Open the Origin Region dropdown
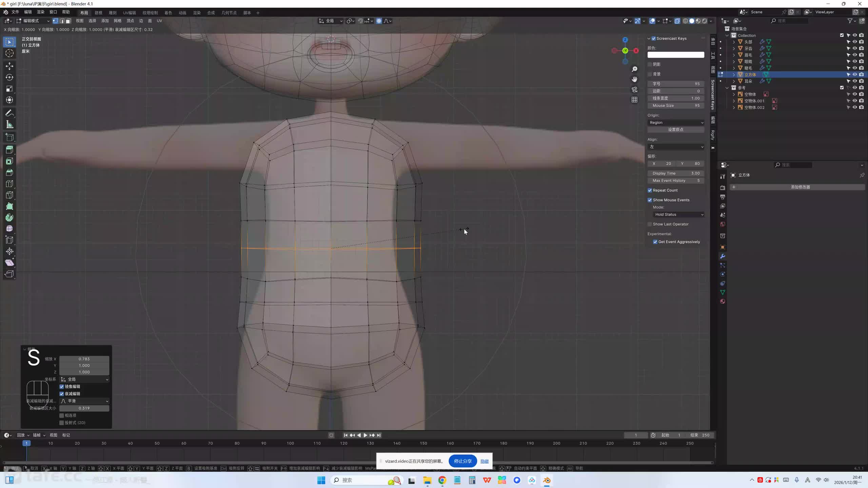Viewport: 868px width, 488px height. tap(675, 123)
